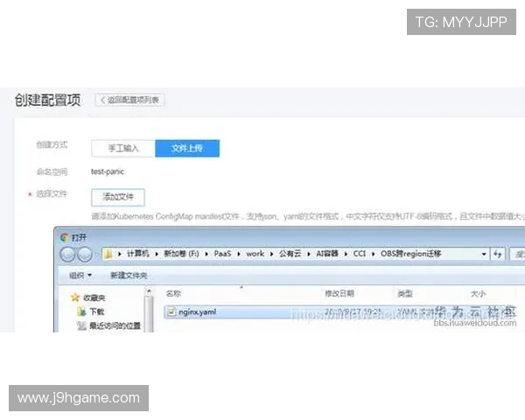Click the navigation pane scrollbar up arrow
Screen dimensions: 525x420
[x=149, y=291]
